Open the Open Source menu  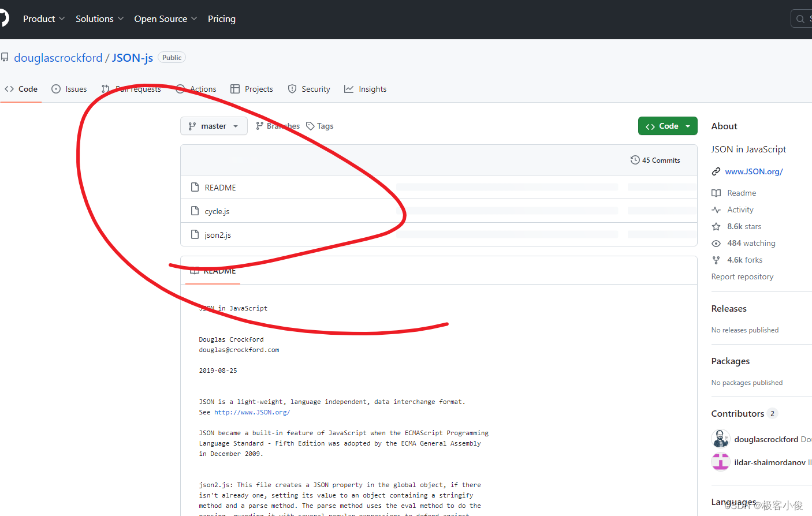click(166, 18)
